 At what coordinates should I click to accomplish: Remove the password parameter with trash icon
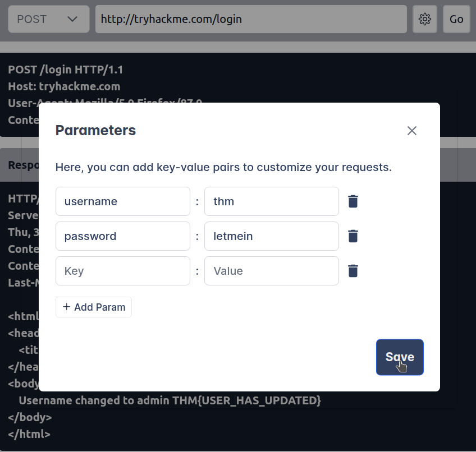pyautogui.click(x=353, y=236)
